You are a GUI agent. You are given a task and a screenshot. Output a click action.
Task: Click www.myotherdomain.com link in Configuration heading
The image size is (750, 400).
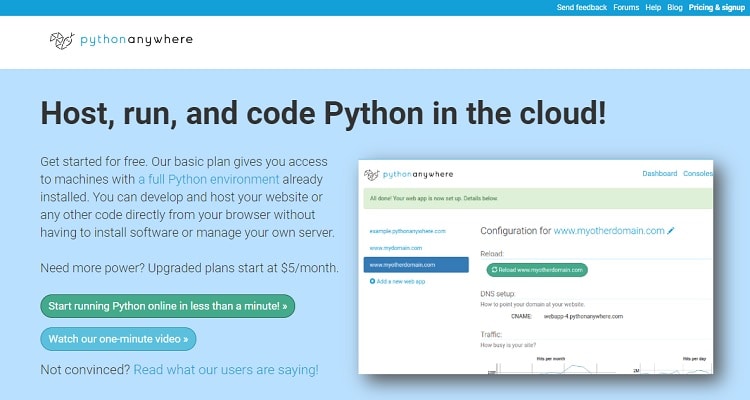click(608, 231)
